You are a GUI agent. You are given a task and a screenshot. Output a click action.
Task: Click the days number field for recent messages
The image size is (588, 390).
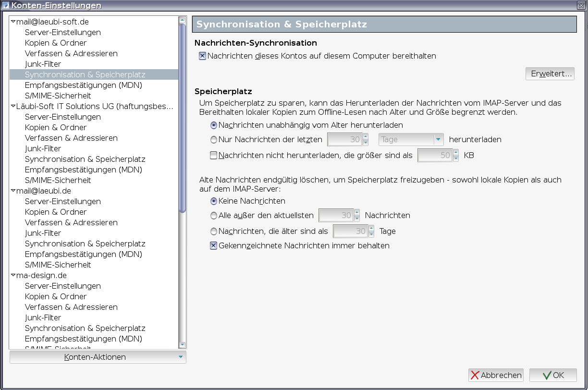coord(344,140)
